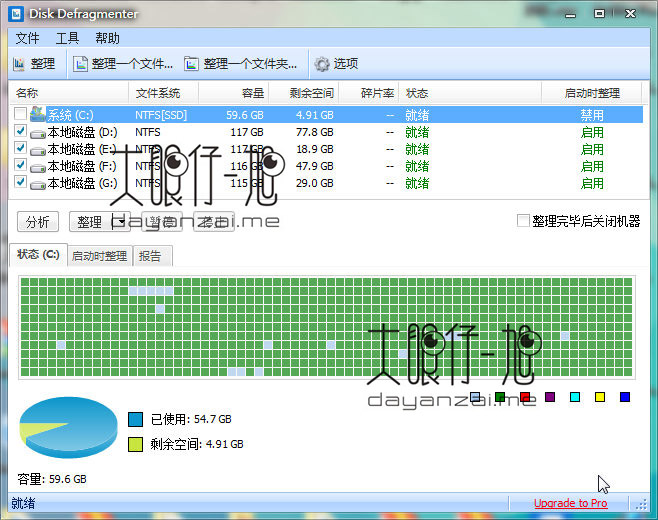The height and width of the screenshot is (520, 658).
Task: Click the 77.8 GB free space cell
Action: tap(314, 132)
